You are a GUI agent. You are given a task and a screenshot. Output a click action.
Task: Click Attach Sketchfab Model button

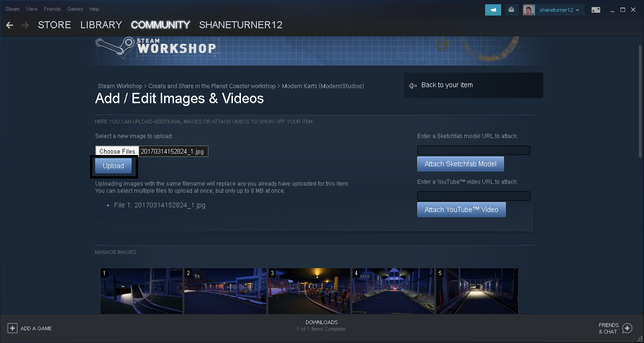pyautogui.click(x=461, y=164)
